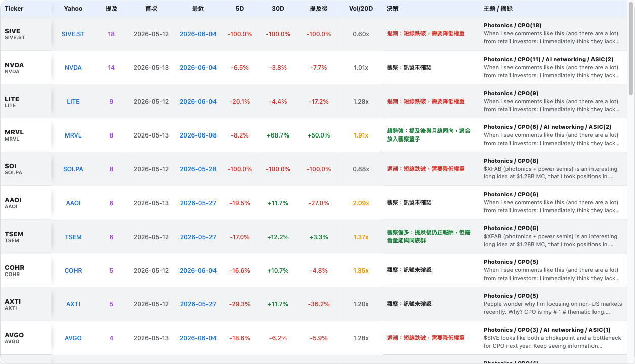This screenshot has height=364, width=635.
Task: Click the 30D column header
Action: point(278,9)
